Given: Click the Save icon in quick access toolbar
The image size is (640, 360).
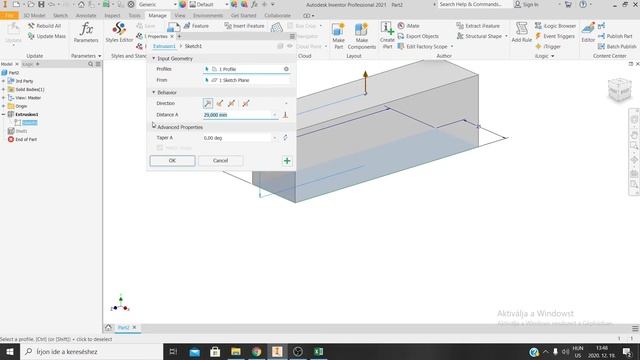Looking at the screenshot, I should pyautogui.click(x=41, y=4).
